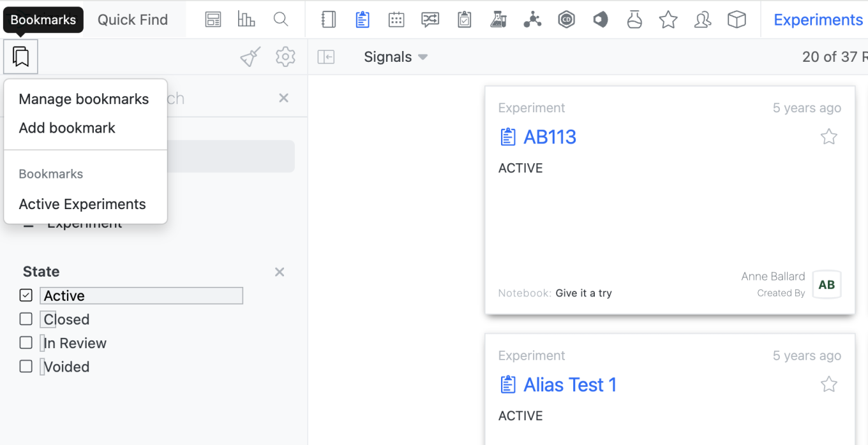868x445 pixels.
Task: Open the Experiments link at top right
Action: coord(818,20)
